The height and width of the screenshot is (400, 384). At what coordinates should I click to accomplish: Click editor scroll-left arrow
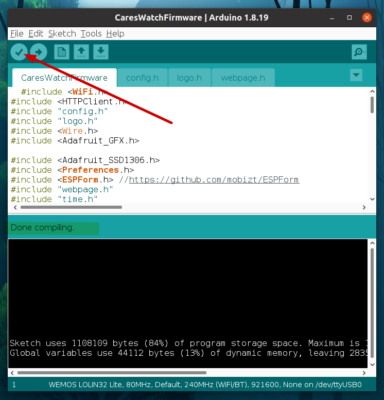pos(15,207)
